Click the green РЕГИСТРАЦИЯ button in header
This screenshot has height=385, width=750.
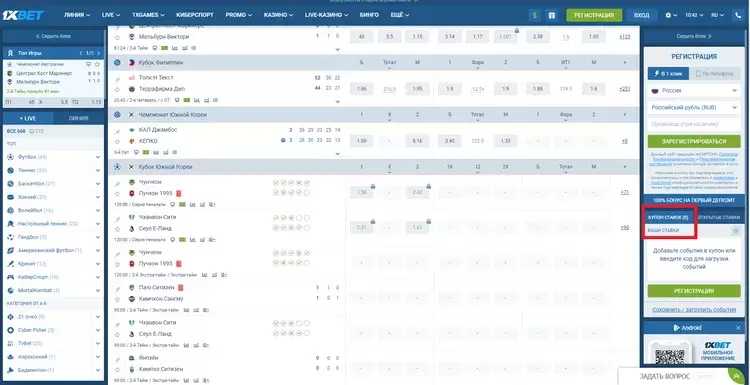594,15
